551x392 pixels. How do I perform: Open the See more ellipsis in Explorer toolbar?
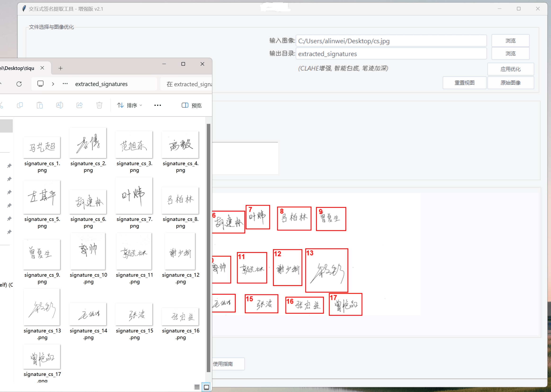[x=158, y=105]
